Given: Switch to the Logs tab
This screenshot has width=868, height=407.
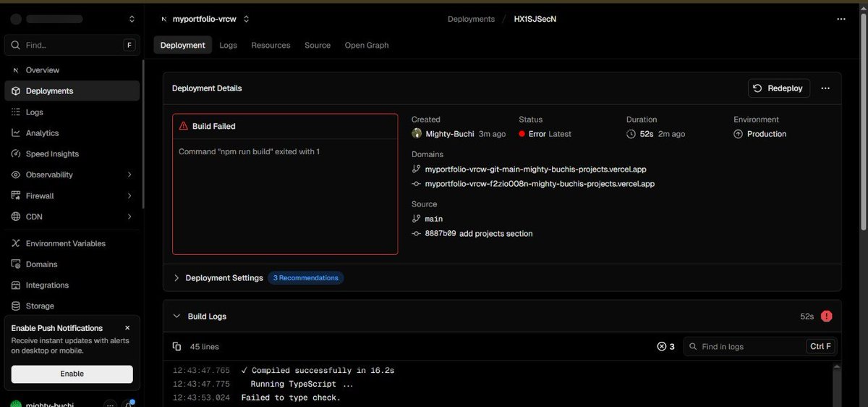Looking at the screenshot, I should coord(228,45).
